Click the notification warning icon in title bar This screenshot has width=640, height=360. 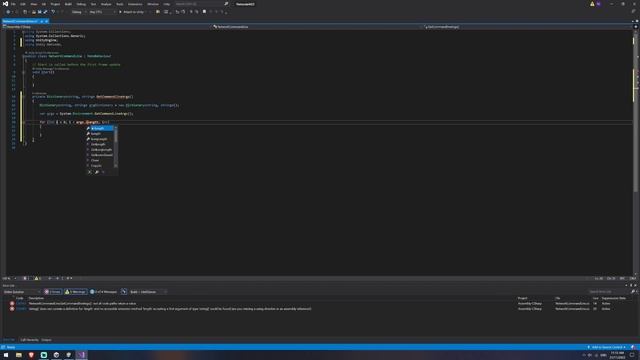pyautogui.click(x=592, y=4)
